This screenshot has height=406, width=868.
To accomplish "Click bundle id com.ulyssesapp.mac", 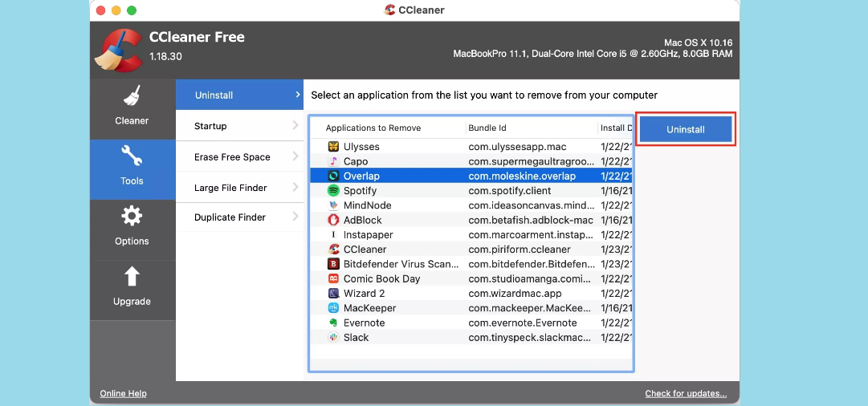I will pyautogui.click(x=517, y=147).
